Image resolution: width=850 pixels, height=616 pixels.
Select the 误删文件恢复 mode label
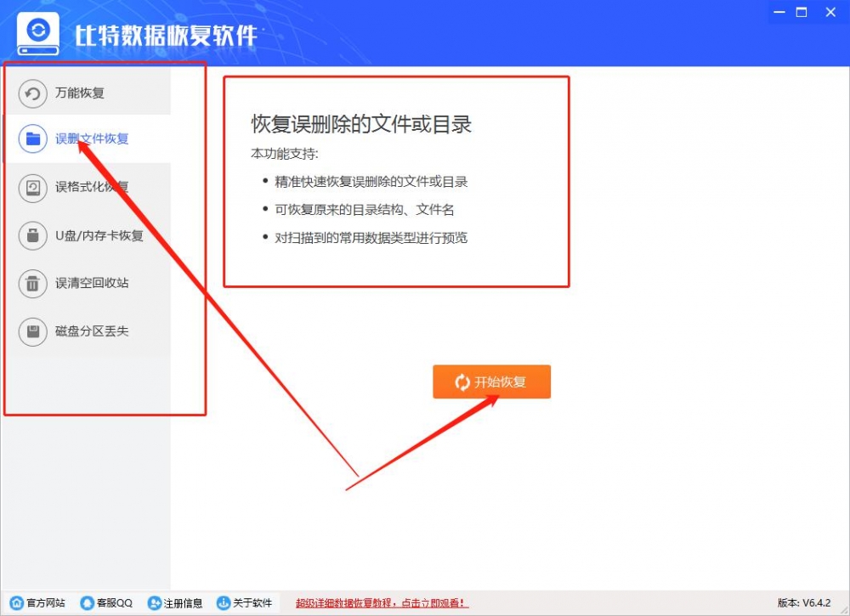coord(92,138)
